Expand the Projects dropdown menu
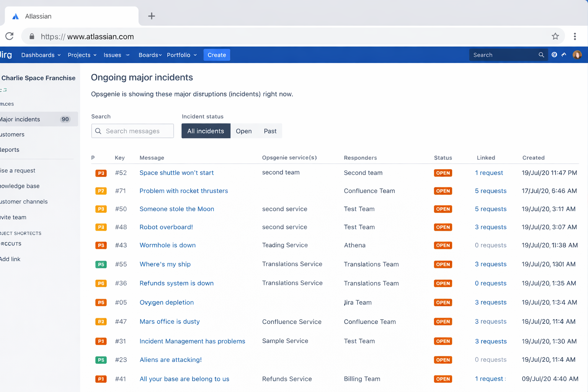Viewport: 588px width, 392px height. click(82, 55)
